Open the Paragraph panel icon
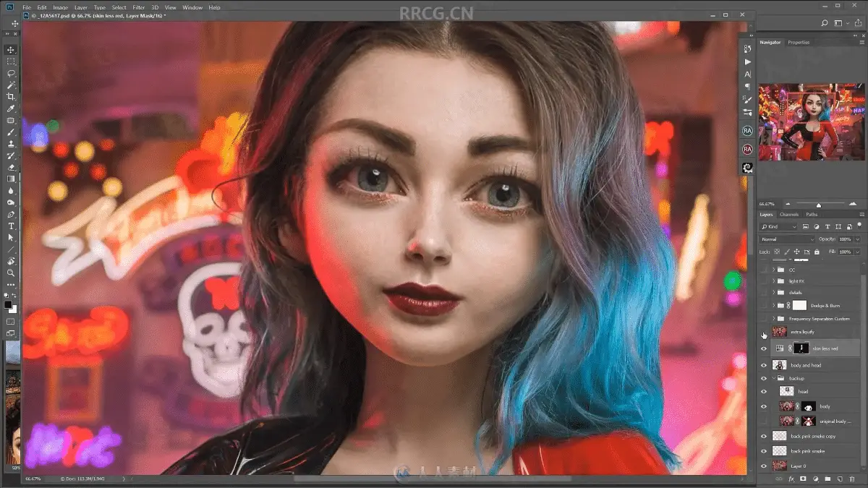Image resolution: width=868 pixels, height=488 pixels. [x=748, y=87]
